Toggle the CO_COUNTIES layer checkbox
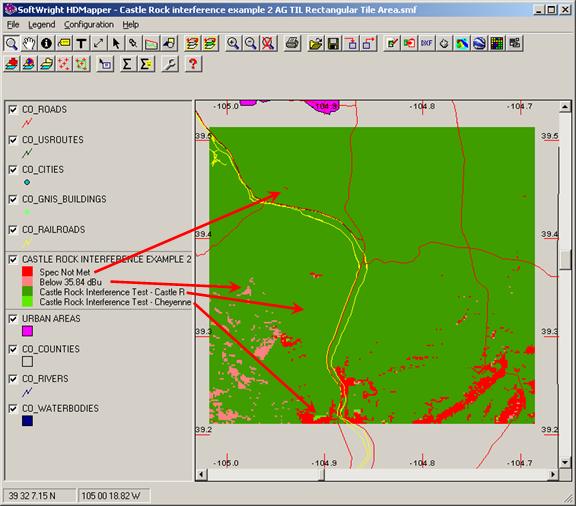Screen dimensions: 576x506 [x=13, y=349]
